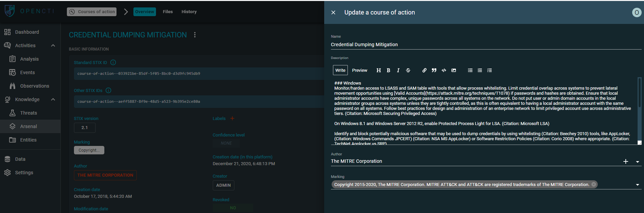Add unordered bullet list in description
This screenshot has height=213, width=644.
click(x=470, y=70)
